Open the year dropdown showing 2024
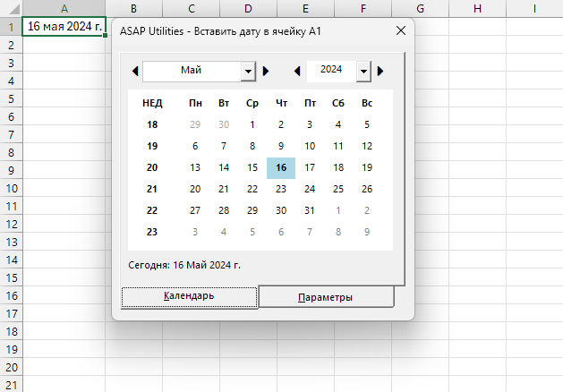563x392 pixels. 363,72
